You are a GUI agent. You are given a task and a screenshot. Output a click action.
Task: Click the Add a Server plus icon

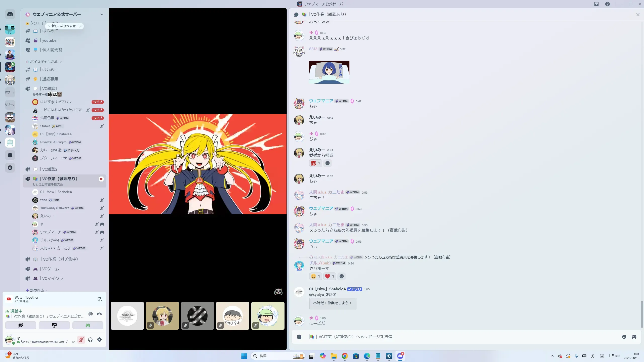pos(10,155)
